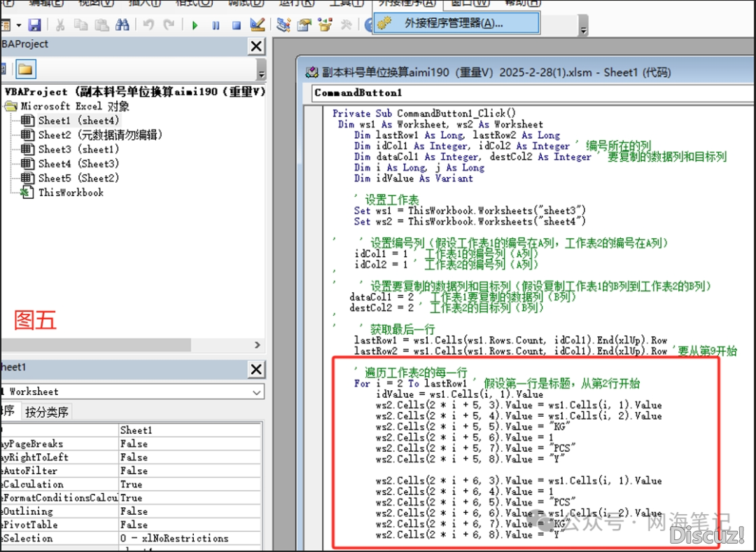The image size is (756, 552).
Task: Click the Redo arrow icon
Action: point(169,25)
